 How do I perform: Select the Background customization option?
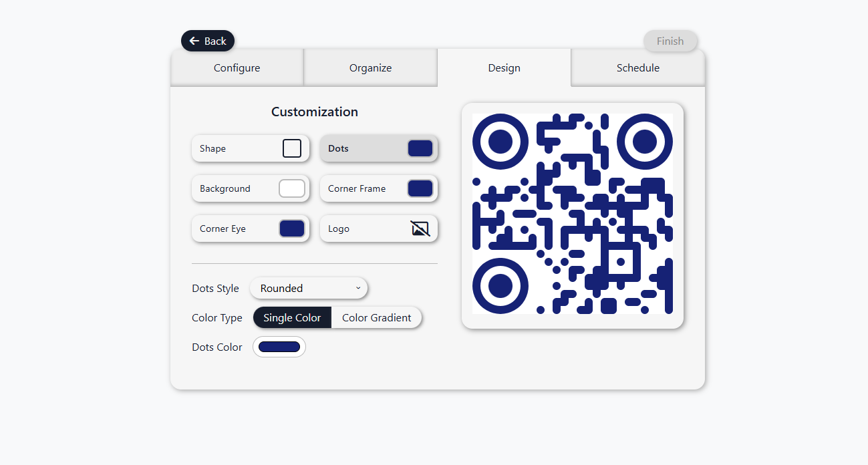[251, 188]
